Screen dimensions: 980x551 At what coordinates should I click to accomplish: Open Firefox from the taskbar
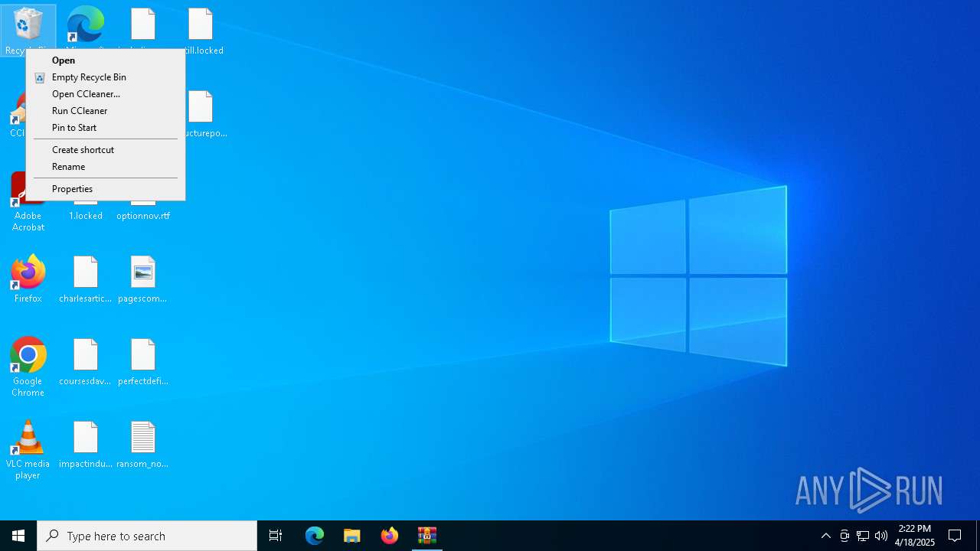[390, 536]
